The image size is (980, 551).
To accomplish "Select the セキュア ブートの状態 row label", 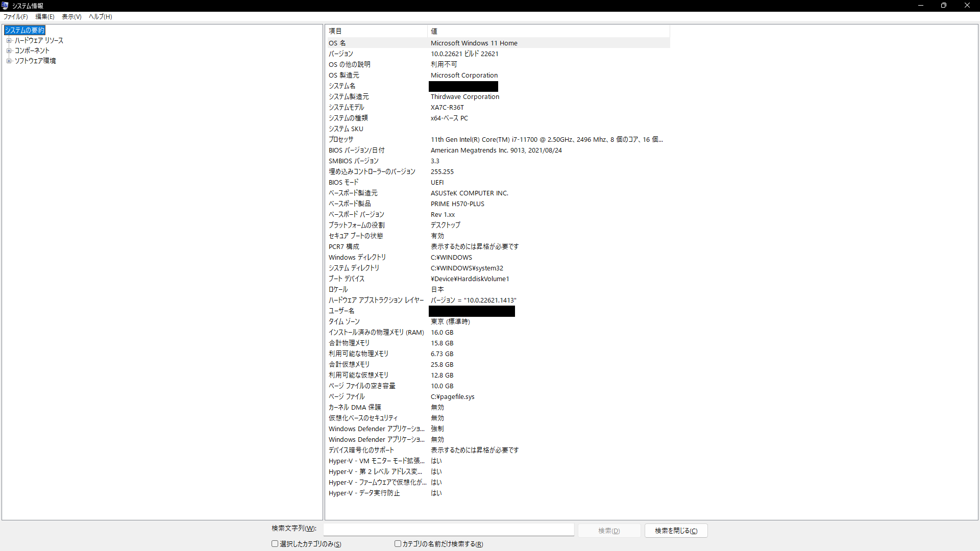I will 356,236.
